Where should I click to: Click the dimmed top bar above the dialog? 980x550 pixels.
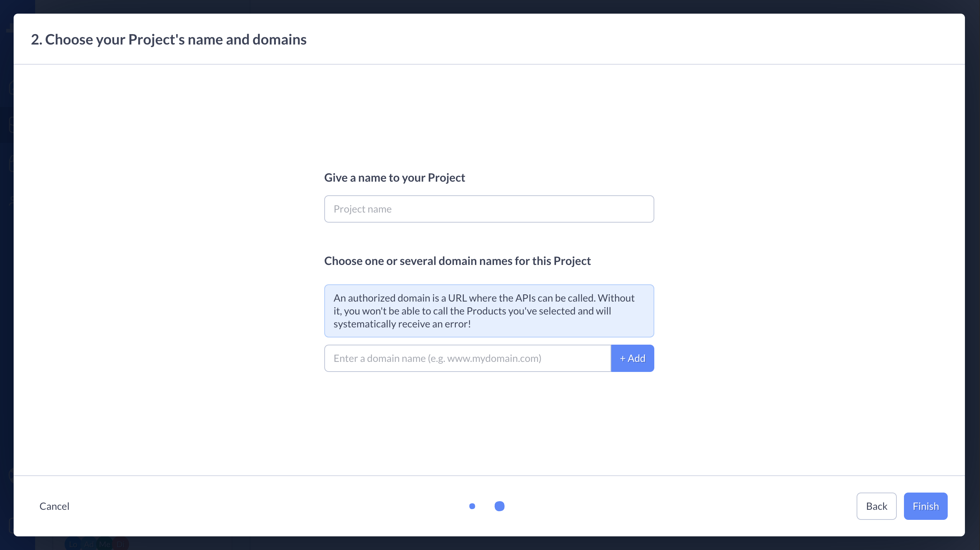click(490, 6)
